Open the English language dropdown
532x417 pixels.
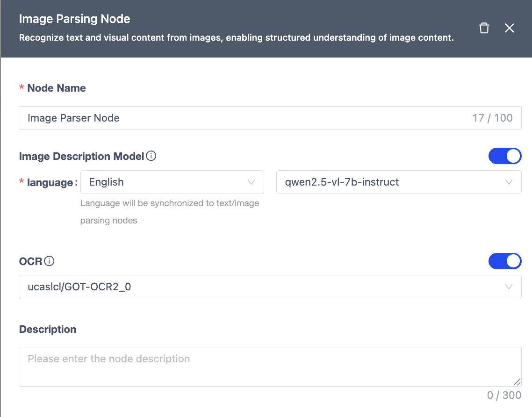(172, 182)
